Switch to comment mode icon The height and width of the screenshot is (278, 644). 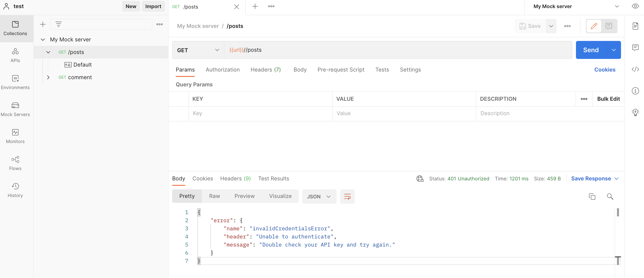(x=608, y=26)
